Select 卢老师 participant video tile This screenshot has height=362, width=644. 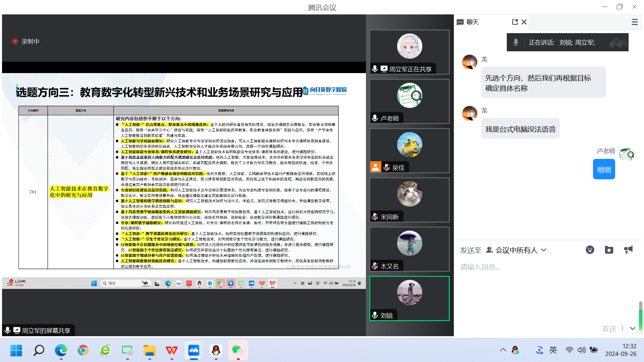pos(410,101)
